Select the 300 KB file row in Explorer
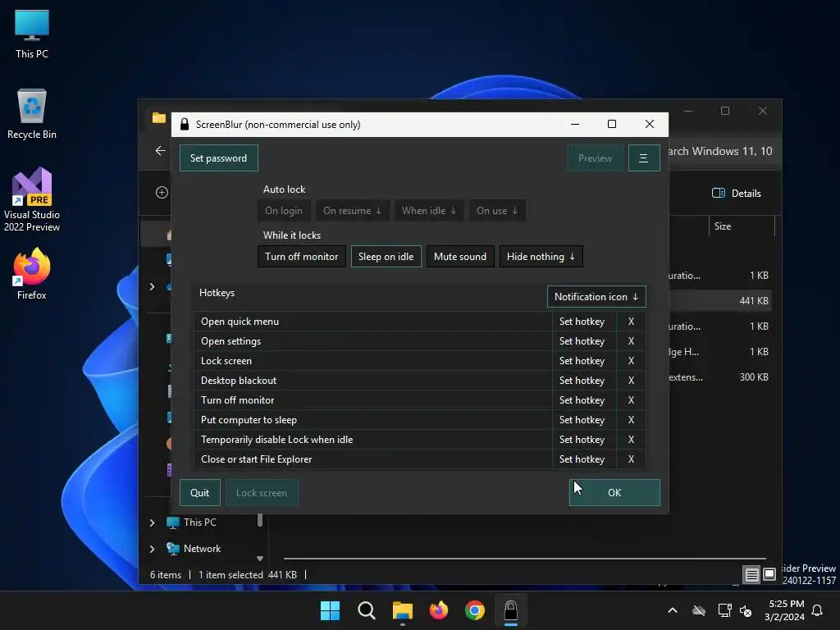This screenshot has width=840, height=630. tap(720, 377)
